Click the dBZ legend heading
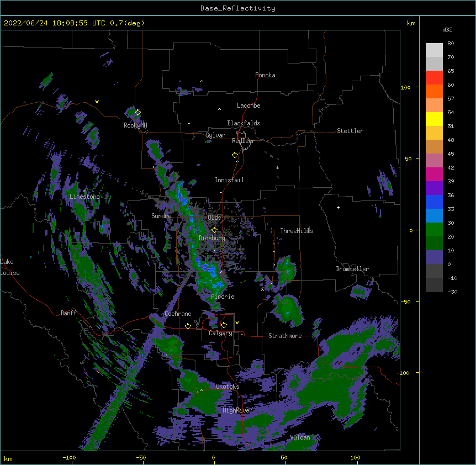Viewport: 476px width, 465px height. [447, 29]
